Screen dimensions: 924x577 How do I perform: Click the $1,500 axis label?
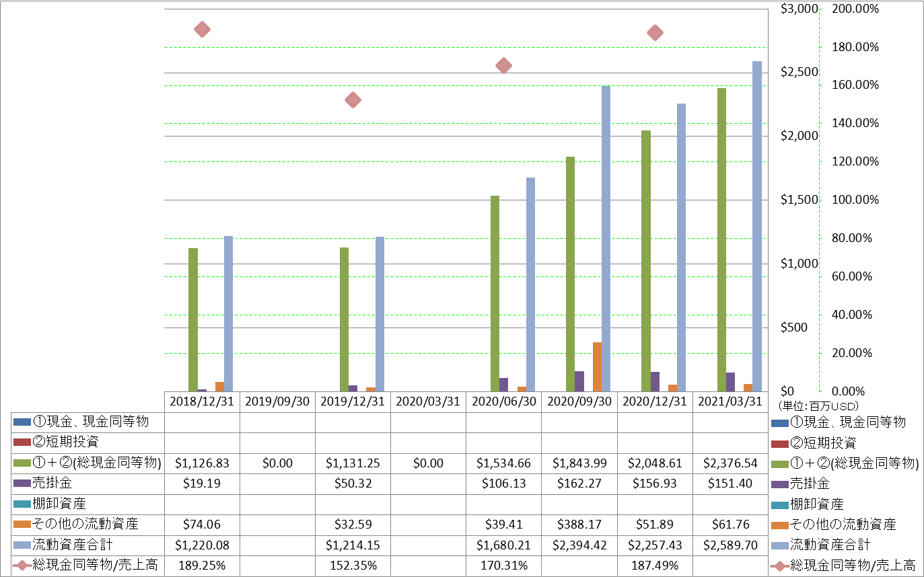(x=799, y=200)
